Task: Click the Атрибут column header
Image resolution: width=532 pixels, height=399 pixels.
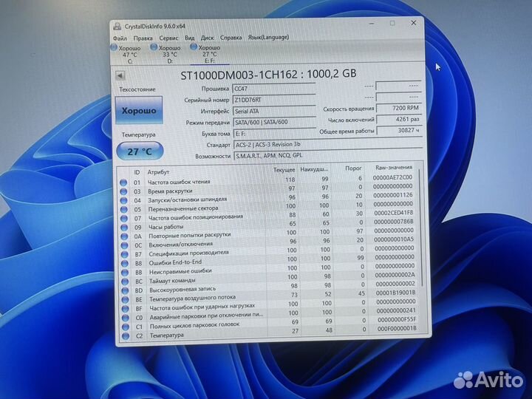Action: [158, 172]
